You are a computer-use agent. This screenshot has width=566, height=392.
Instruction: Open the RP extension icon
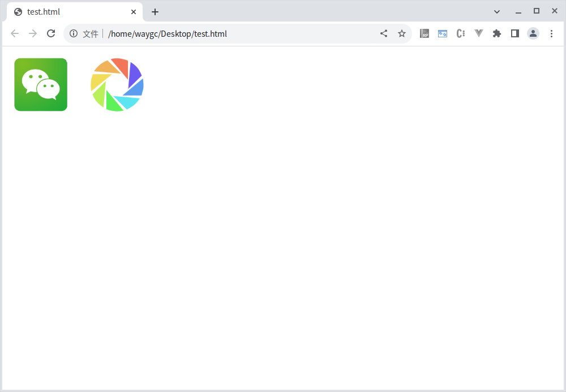point(424,33)
